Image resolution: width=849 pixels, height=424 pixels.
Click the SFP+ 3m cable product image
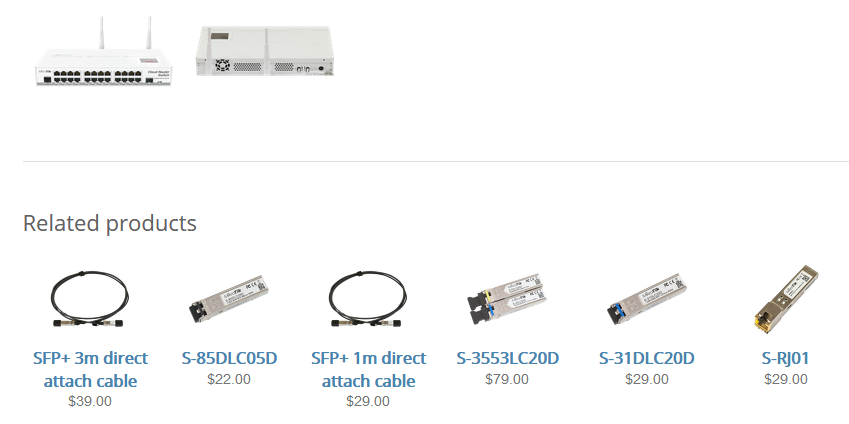90,299
